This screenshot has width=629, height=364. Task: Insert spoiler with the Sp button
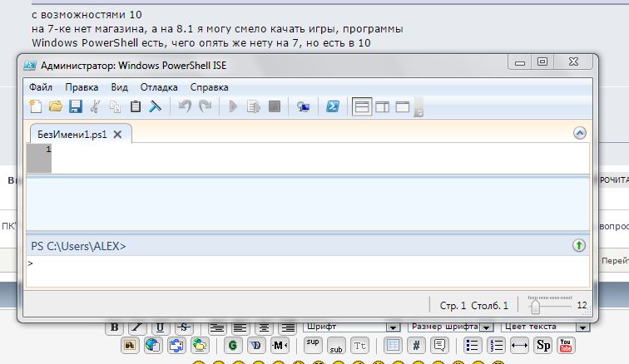[542, 345]
